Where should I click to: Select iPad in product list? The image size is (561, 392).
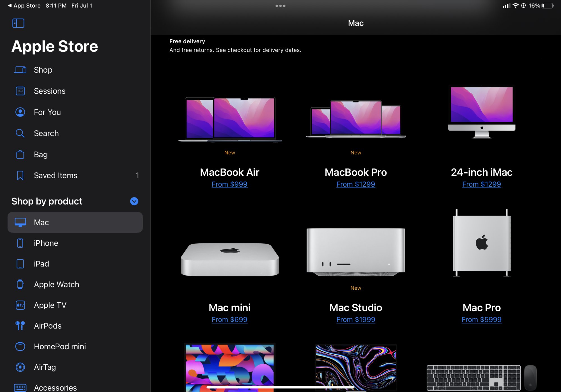click(x=42, y=264)
